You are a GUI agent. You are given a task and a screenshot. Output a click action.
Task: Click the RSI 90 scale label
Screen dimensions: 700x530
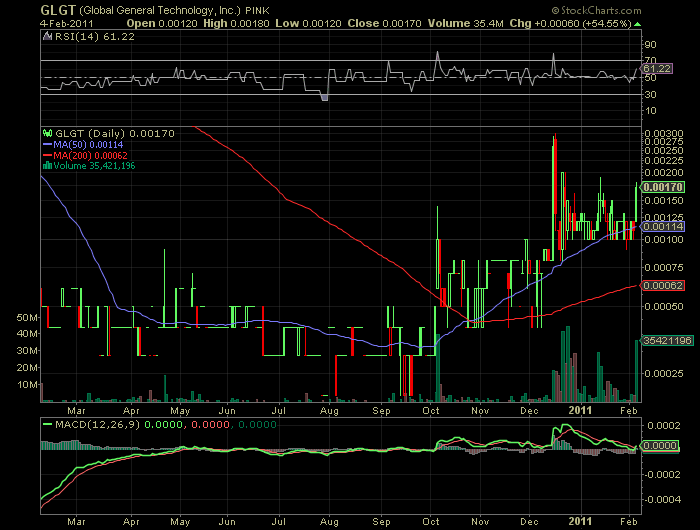tap(650, 44)
